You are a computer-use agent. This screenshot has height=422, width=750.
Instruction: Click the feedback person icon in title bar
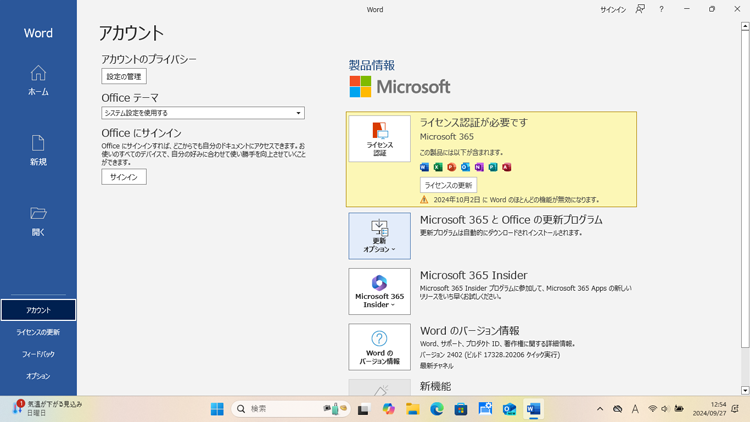[x=640, y=9]
